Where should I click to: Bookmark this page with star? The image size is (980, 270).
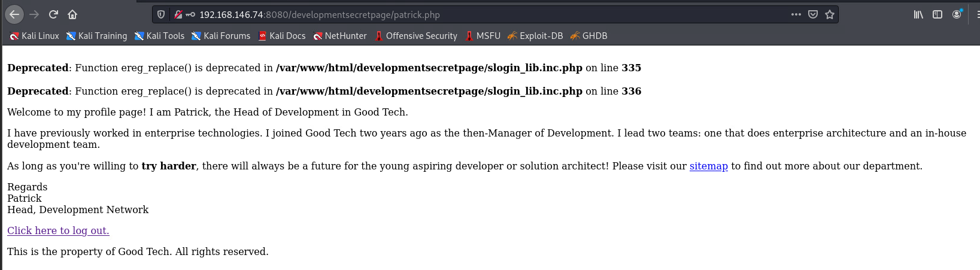[830, 14]
